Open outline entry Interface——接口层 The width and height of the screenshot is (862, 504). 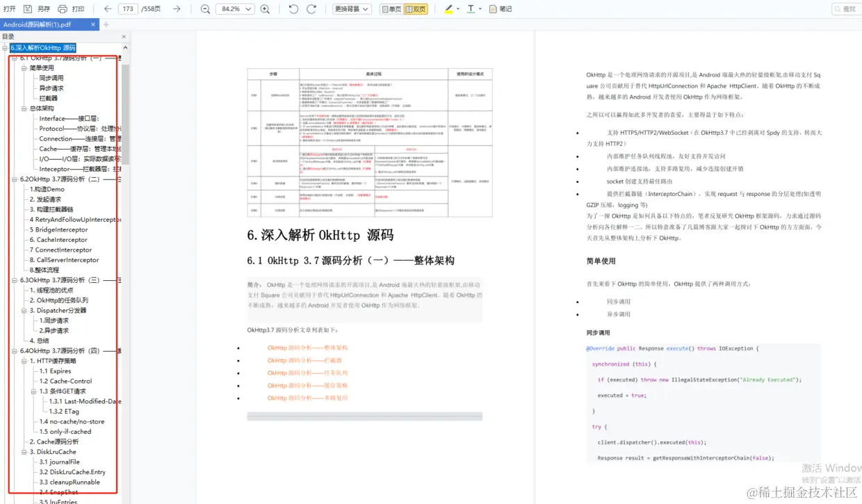tap(69, 119)
